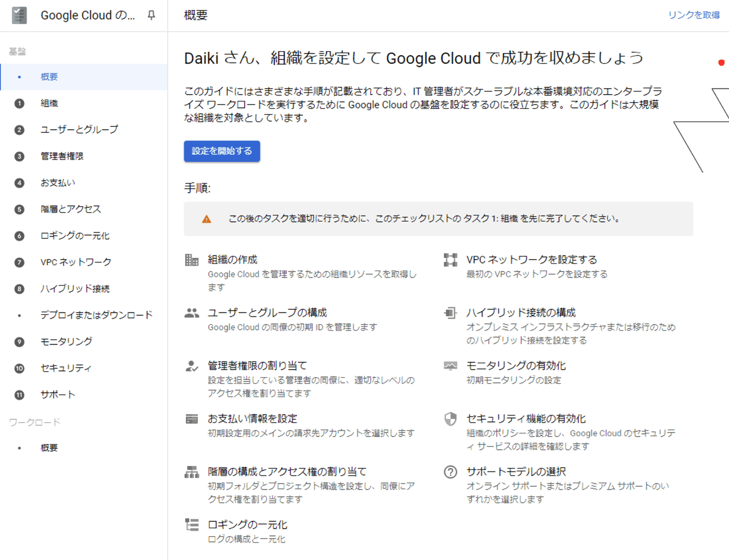The width and height of the screenshot is (729, 560).
Task: Open セキュリティ sidebar item
Action: tap(84, 368)
